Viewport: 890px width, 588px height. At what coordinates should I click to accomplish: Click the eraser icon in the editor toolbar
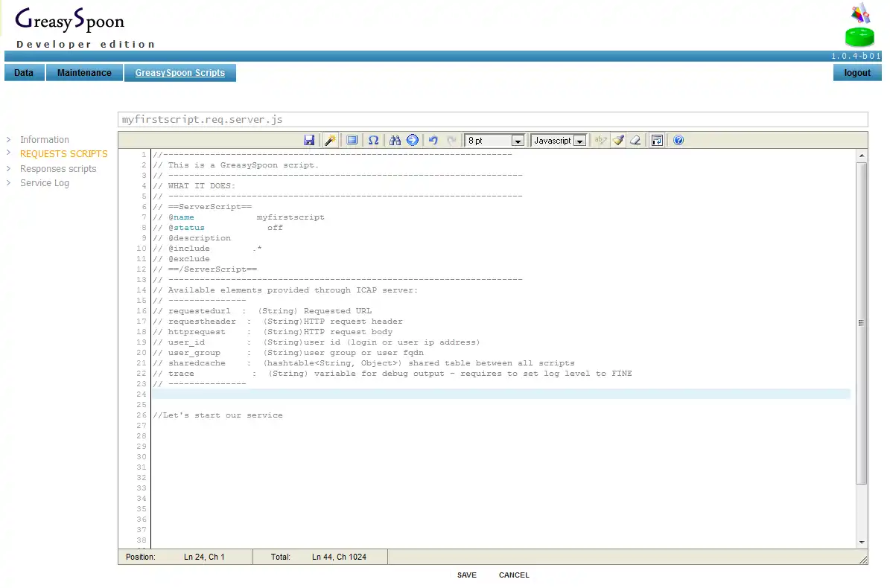[636, 140]
